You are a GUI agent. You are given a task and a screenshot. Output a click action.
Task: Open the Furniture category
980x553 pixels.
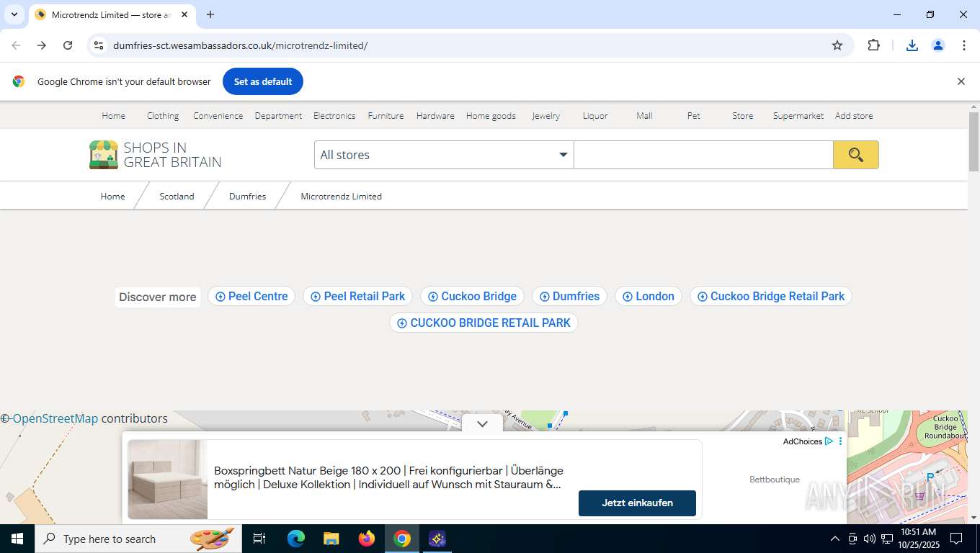pos(386,115)
